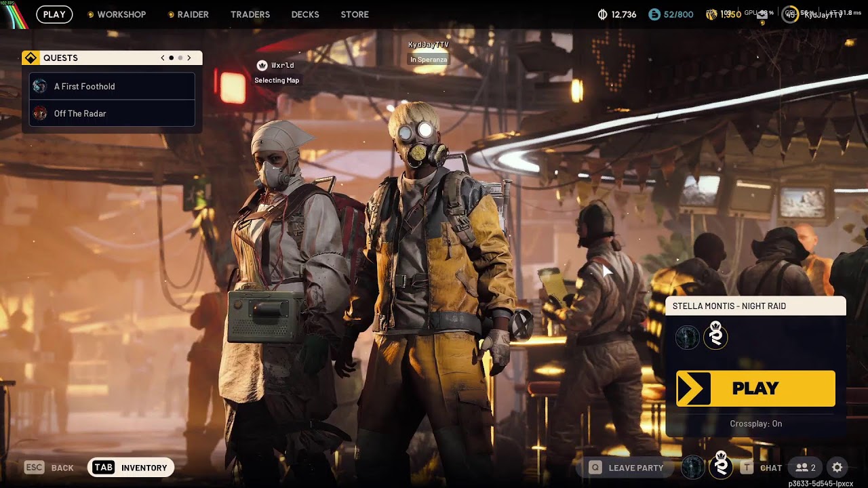Select the second quests page dot
Image resolution: width=868 pixels, height=488 pixels.
point(180,58)
